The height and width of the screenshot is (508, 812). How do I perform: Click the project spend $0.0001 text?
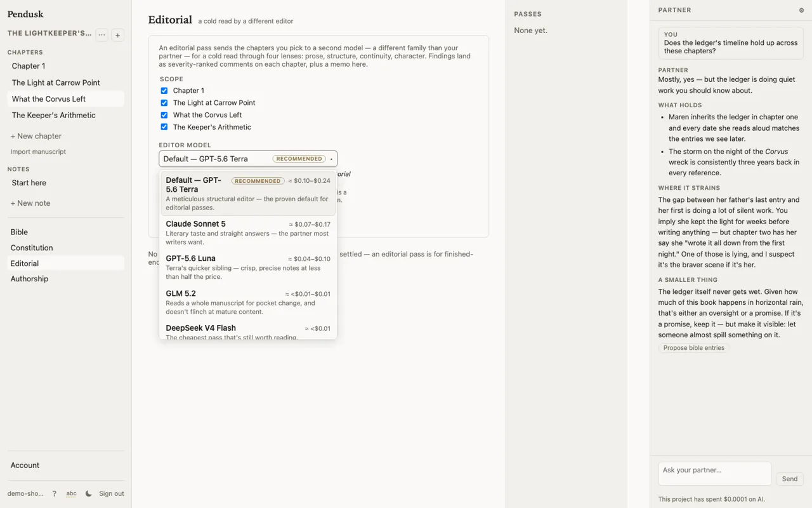point(711,499)
